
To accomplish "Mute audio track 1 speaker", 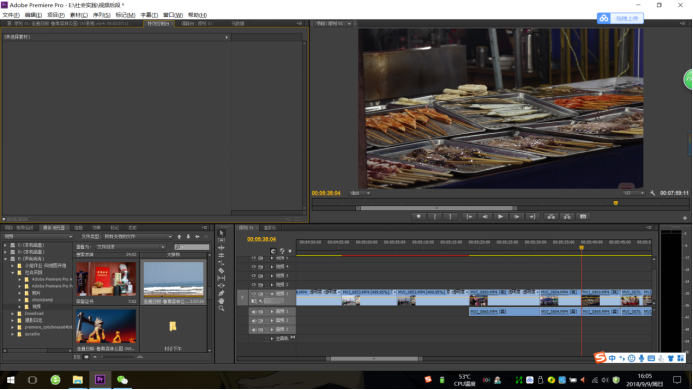I will pyautogui.click(x=254, y=312).
